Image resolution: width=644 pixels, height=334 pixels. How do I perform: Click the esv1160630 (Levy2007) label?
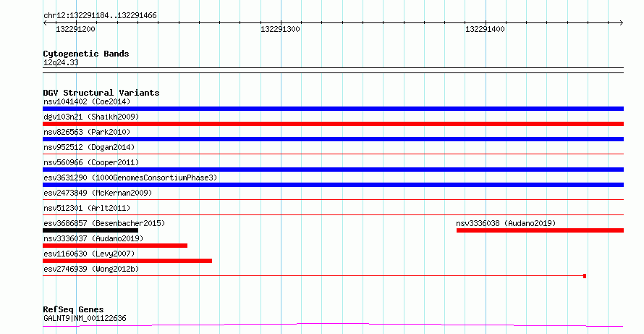89,254
